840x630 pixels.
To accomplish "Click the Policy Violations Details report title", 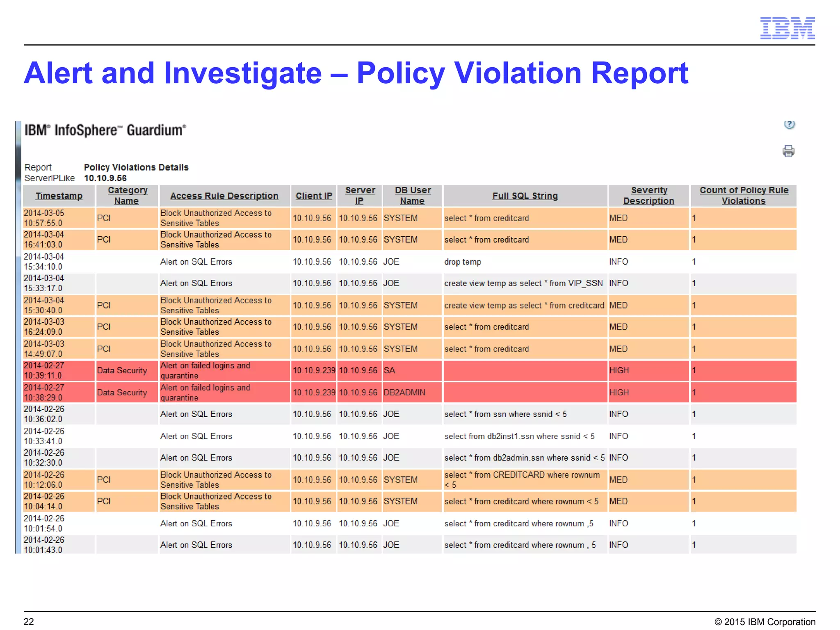I will [136, 167].
